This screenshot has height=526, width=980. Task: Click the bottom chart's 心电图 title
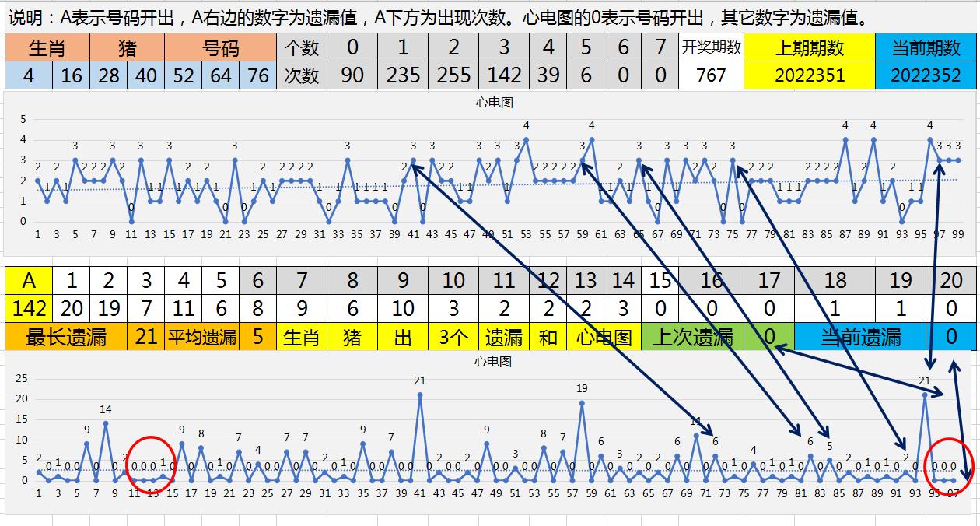point(495,362)
